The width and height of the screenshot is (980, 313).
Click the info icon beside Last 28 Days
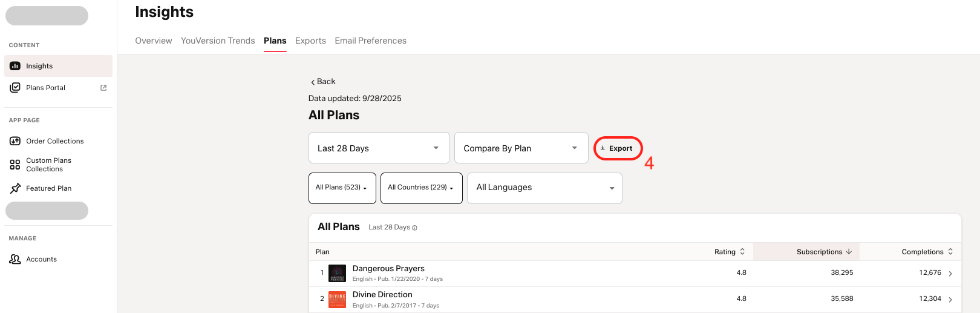pyautogui.click(x=414, y=228)
